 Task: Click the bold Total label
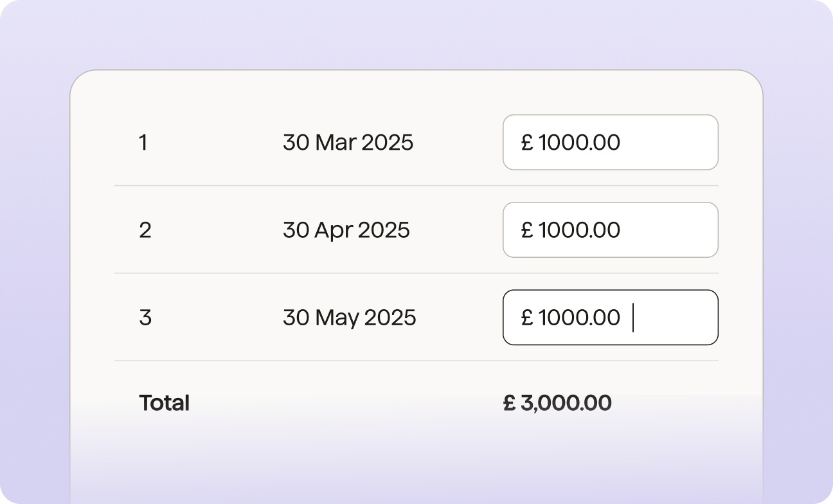tap(164, 403)
